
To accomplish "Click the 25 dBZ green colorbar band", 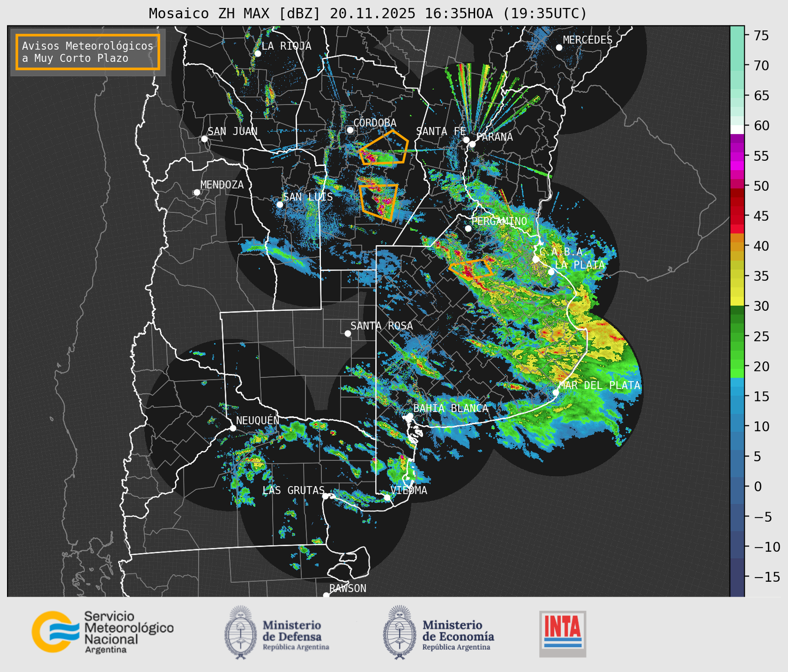I will 737,336.
